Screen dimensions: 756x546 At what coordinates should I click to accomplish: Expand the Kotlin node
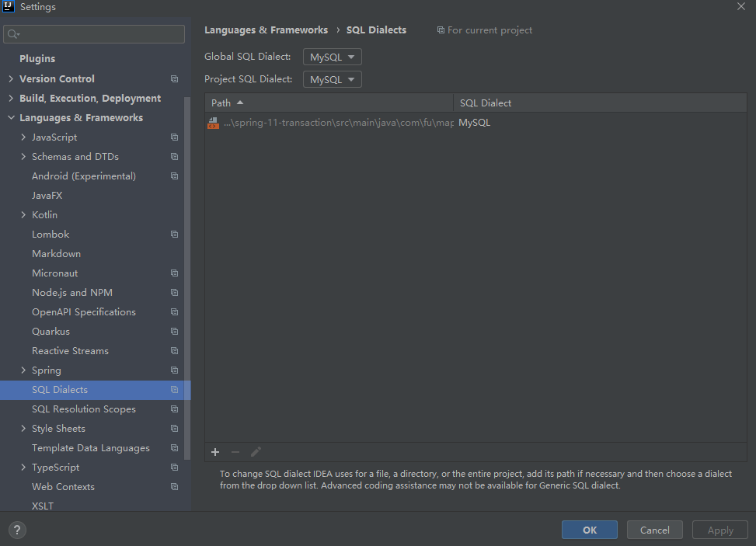click(23, 214)
